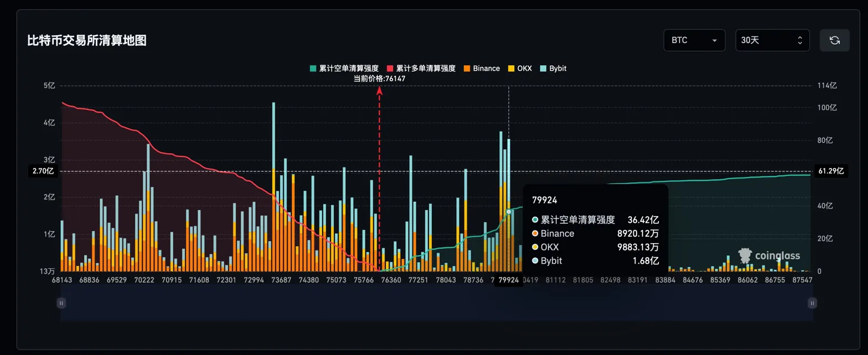The width and height of the screenshot is (868, 355).
Task: Click the 87547 price axis label
Action: (802, 280)
